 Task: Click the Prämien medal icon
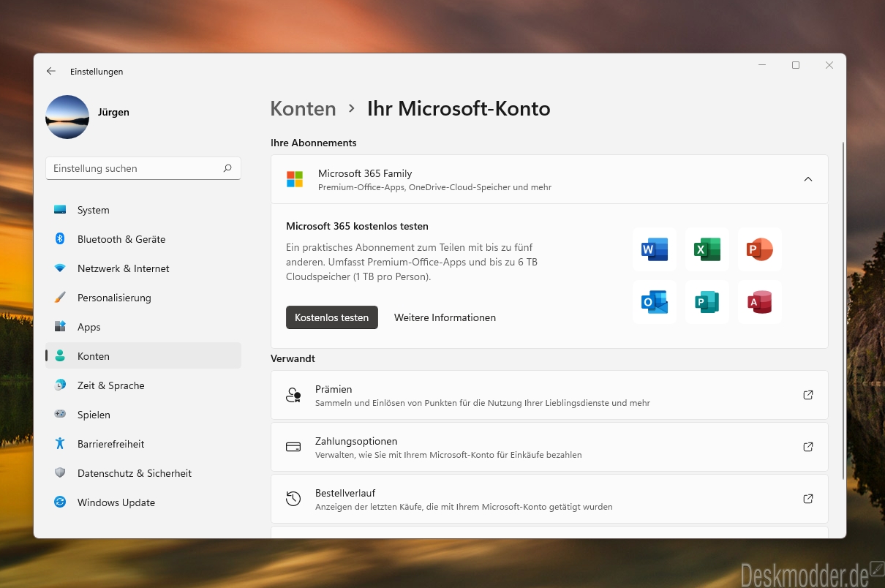(x=293, y=395)
